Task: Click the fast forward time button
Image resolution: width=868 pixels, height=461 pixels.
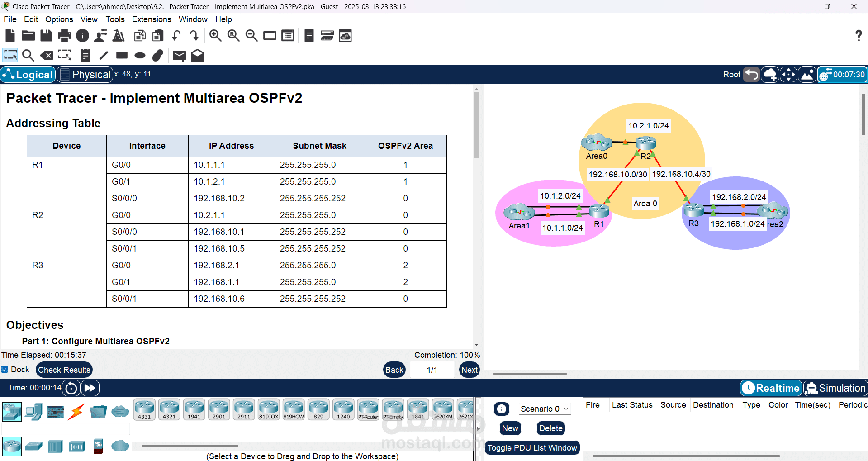Action: point(90,388)
